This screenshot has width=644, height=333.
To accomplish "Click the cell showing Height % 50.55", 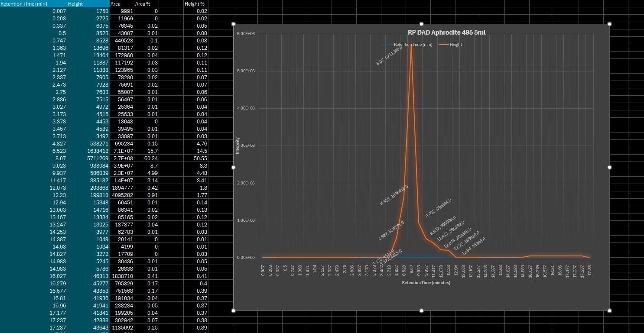I will pyautogui.click(x=195, y=158).
